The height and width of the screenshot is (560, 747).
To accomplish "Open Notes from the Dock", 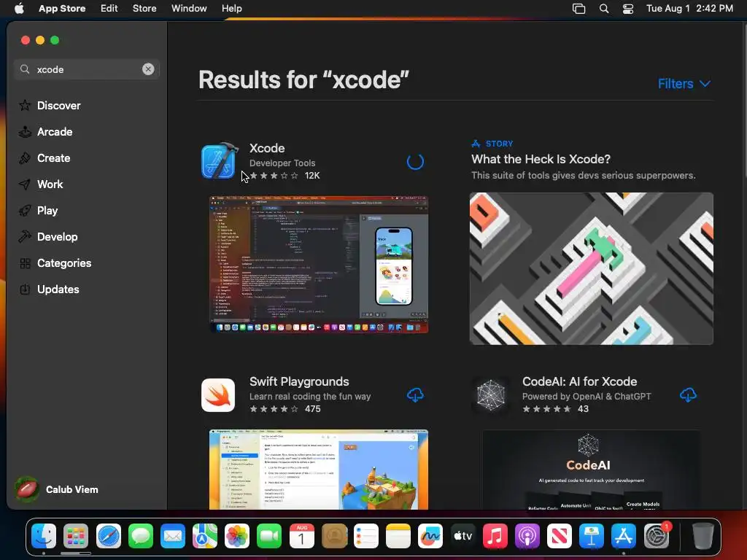I will coord(398,536).
